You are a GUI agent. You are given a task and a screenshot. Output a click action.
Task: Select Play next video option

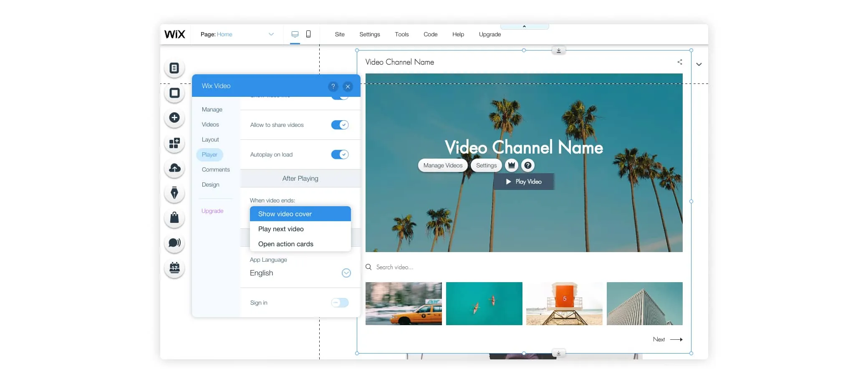[x=281, y=229]
